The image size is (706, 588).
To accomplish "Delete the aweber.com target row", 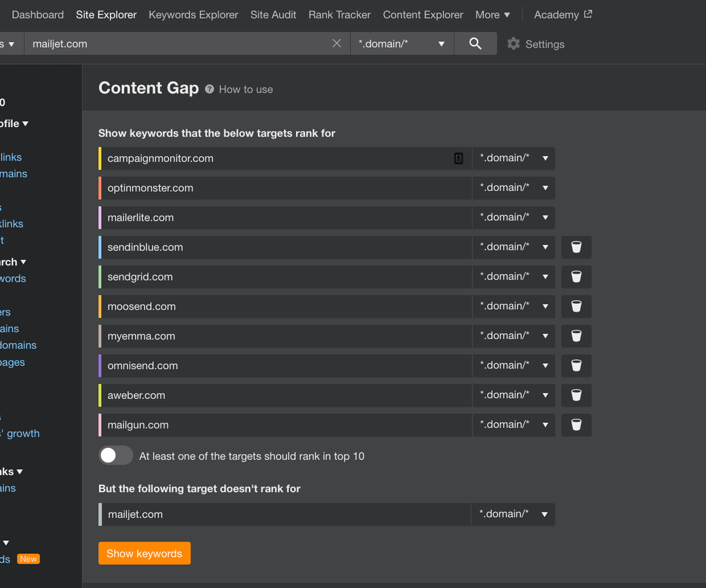I will 576,395.
